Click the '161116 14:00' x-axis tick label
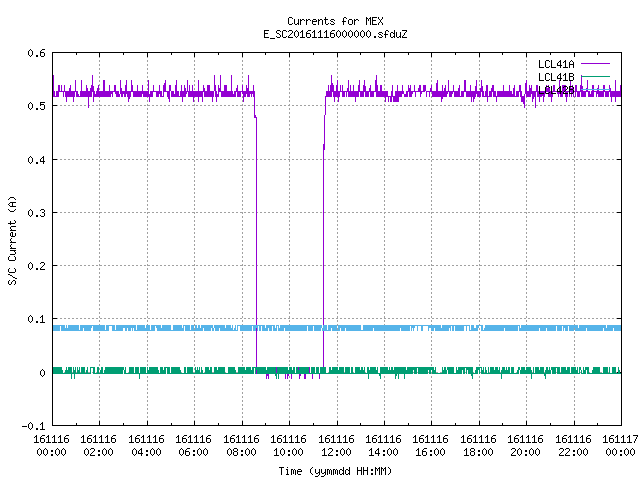The height and width of the screenshot is (480, 640). pyautogui.click(x=383, y=446)
